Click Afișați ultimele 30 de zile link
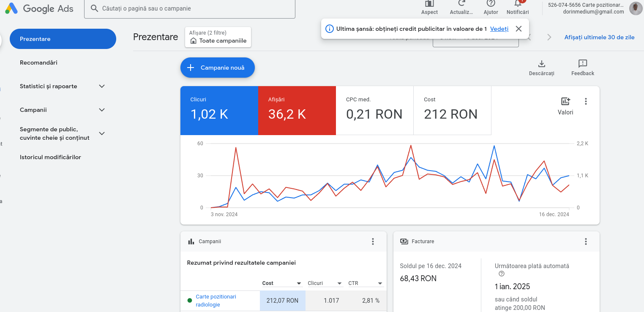 [x=599, y=37]
